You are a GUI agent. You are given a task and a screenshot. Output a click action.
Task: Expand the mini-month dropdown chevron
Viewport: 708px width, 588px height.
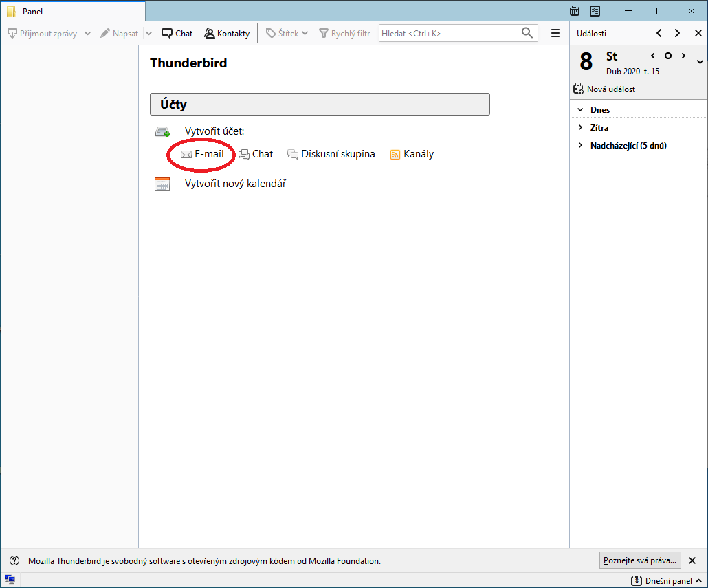point(700,62)
